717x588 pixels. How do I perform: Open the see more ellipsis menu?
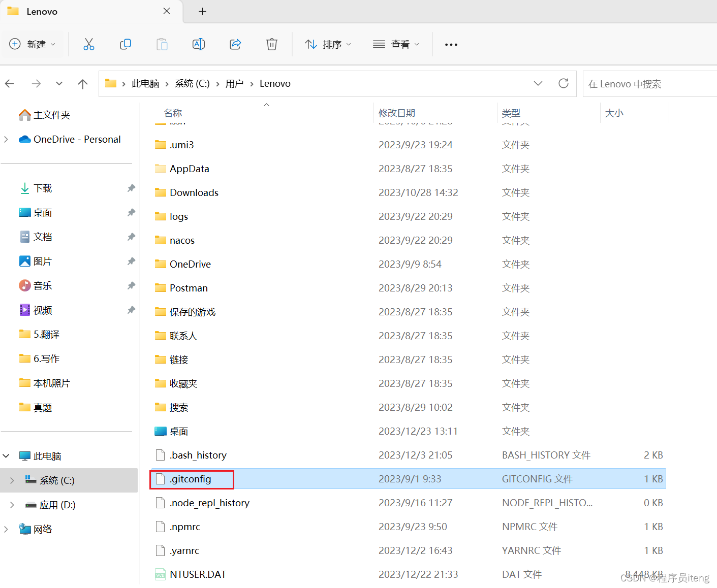[x=451, y=44]
